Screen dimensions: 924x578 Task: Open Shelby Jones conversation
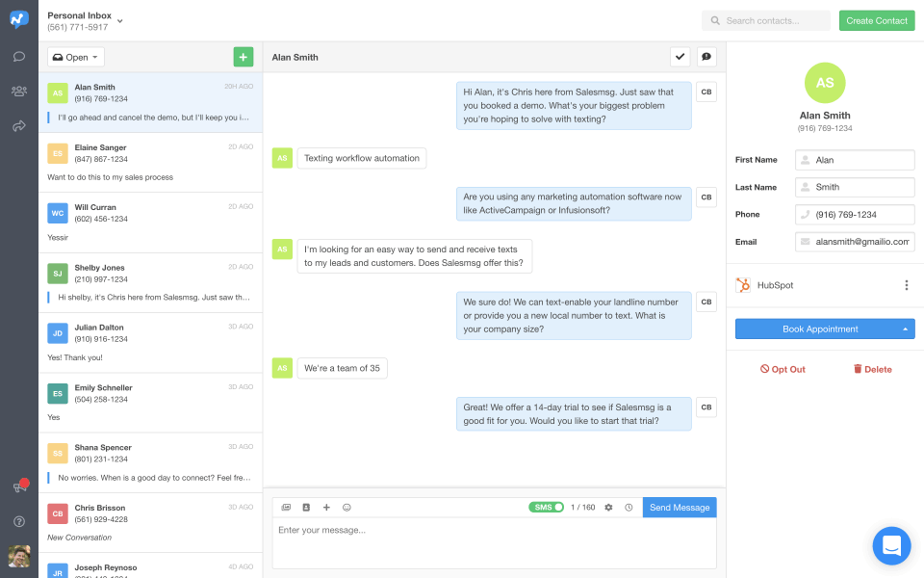150,283
